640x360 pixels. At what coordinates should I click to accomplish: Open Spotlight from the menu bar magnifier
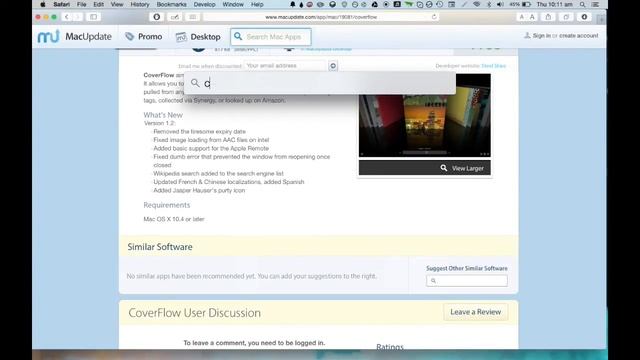(x=582, y=4)
